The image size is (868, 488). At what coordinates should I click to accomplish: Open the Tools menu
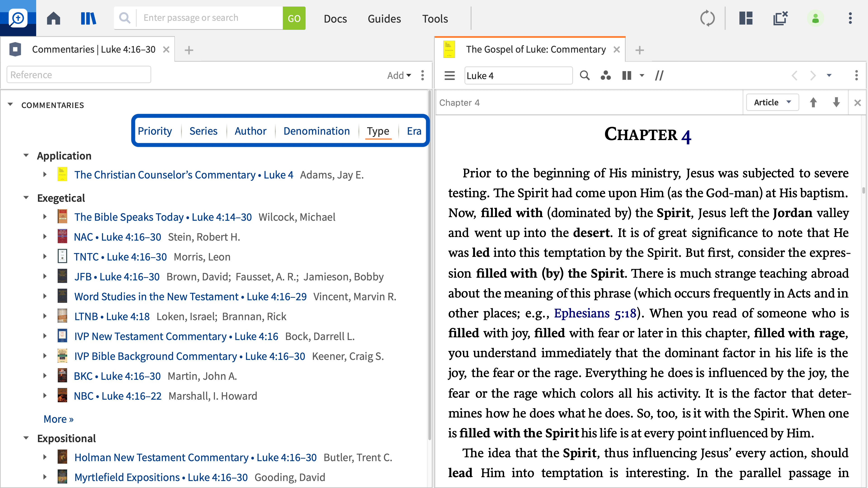pyautogui.click(x=435, y=19)
